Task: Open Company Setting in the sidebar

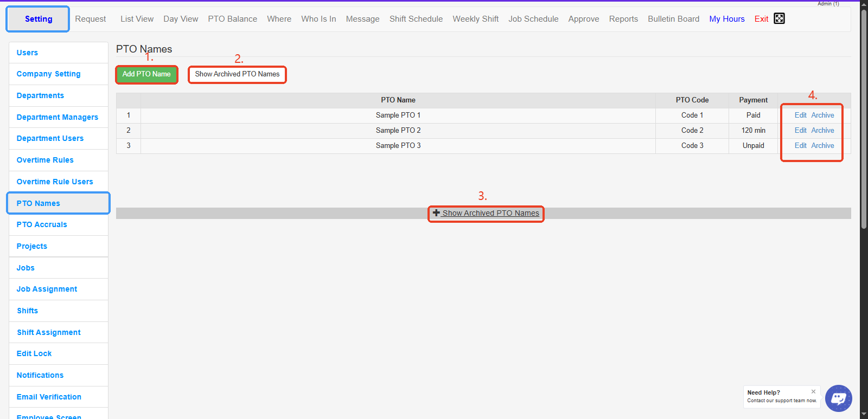Action: coord(48,74)
